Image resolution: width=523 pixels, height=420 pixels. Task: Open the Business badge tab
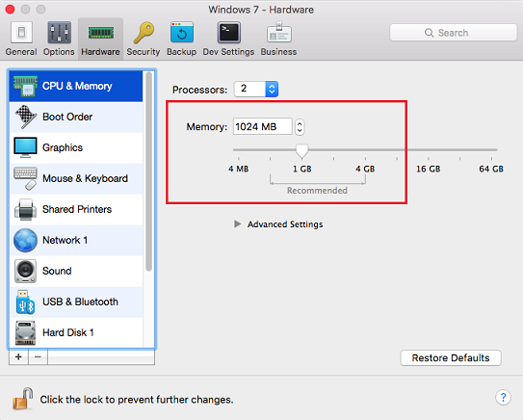click(x=279, y=39)
